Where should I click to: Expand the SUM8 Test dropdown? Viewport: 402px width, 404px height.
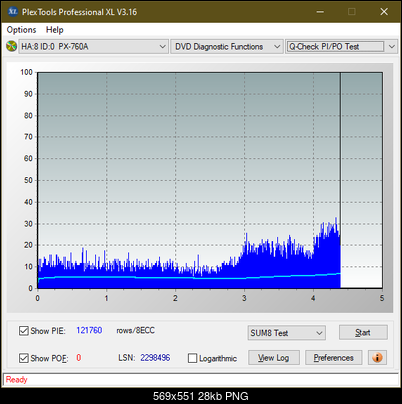pos(287,333)
